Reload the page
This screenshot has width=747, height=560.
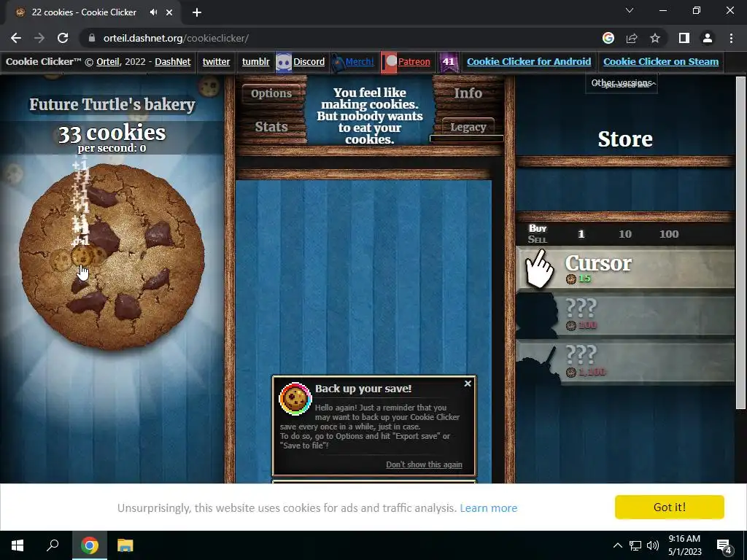pyautogui.click(x=63, y=38)
